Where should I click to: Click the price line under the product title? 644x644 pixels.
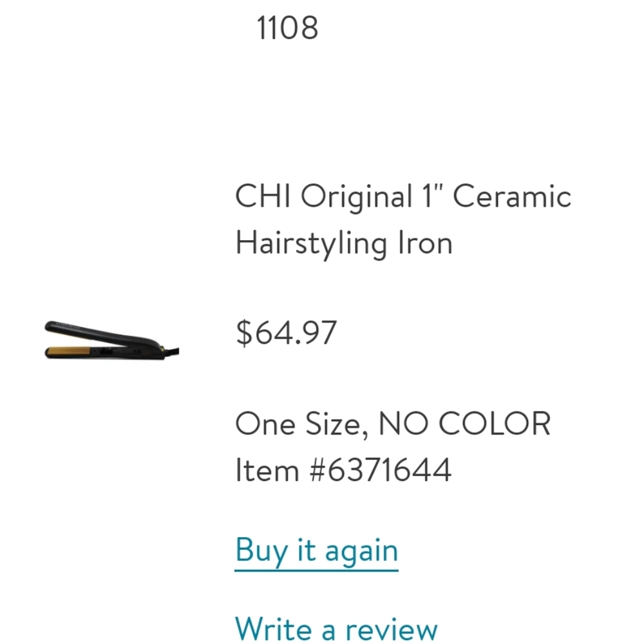click(x=285, y=332)
